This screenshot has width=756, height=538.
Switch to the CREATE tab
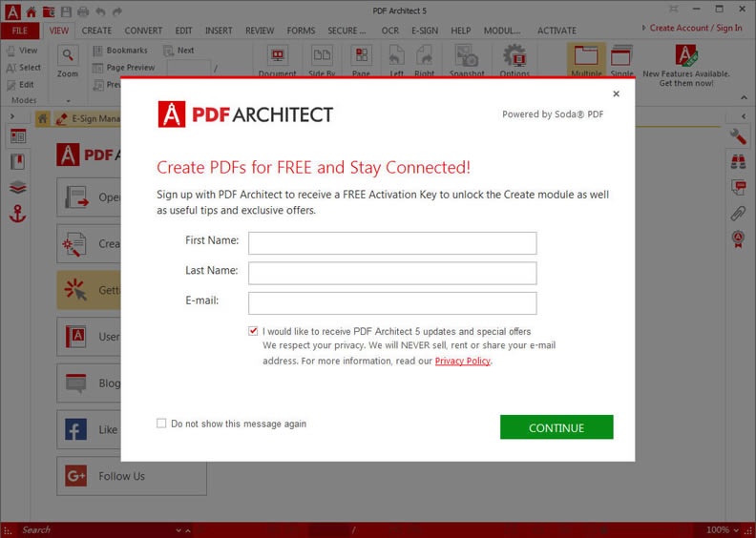(x=96, y=31)
